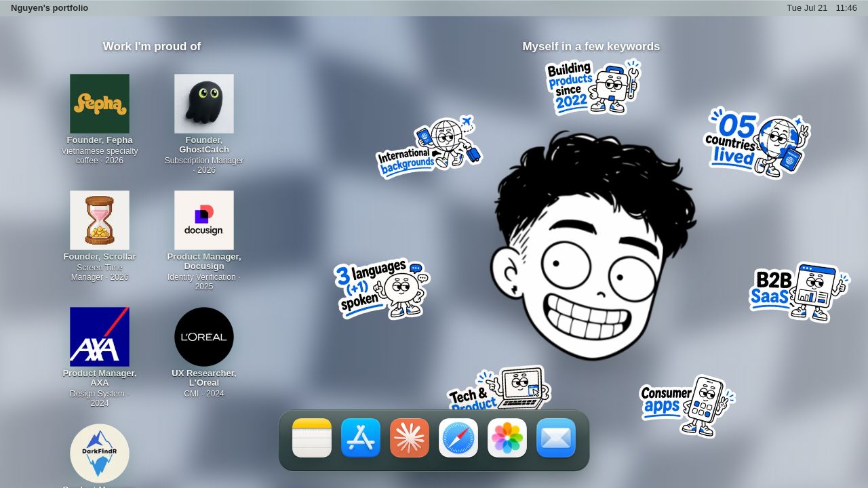Launch the App Store in dock
This screenshot has height=488, width=868.
click(x=361, y=438)
